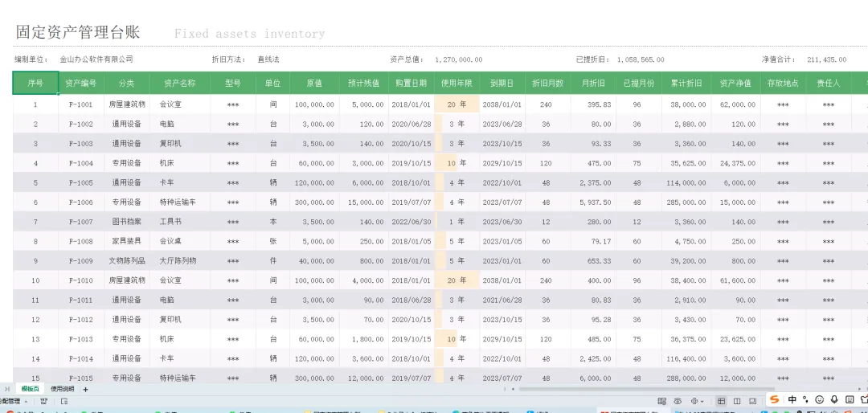
Task: Click the horizontal scrollbar left arrow
Action: click(x=513, y=389)
